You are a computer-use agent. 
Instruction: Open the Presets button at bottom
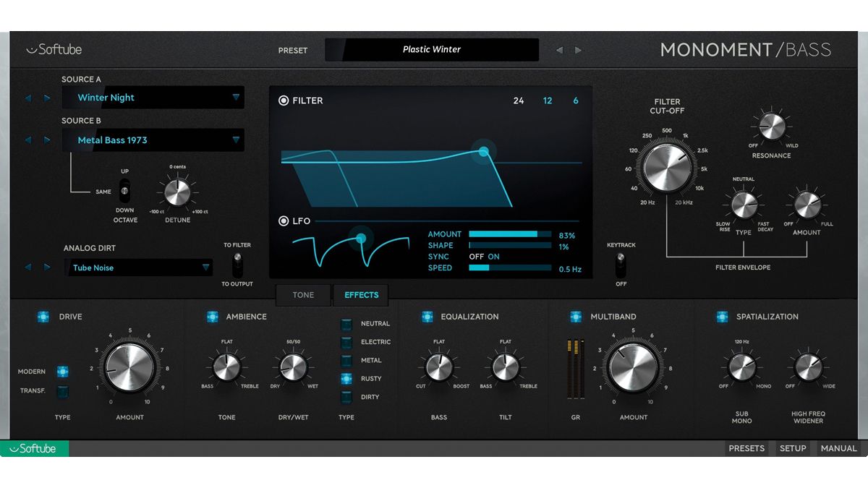[x=746, y=448]
